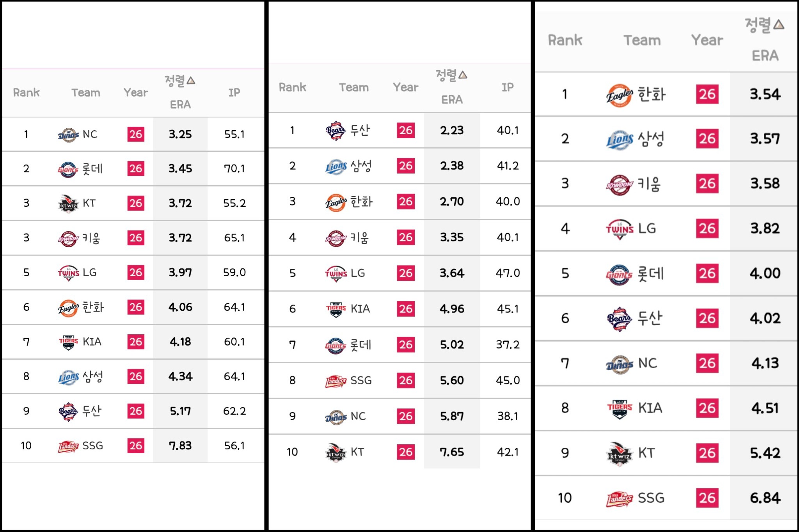Click the Hanwha Eagles logo in right table
This screenshot has height=532, width=799.
coord(619,95)
